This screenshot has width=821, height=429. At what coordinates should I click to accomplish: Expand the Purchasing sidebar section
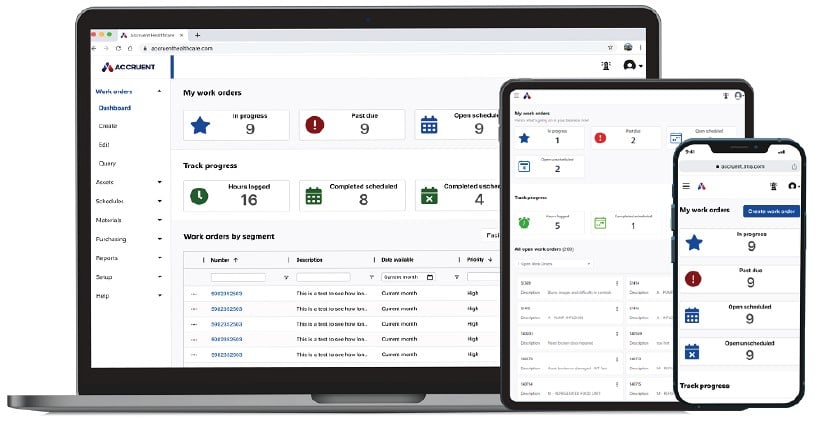159,239
